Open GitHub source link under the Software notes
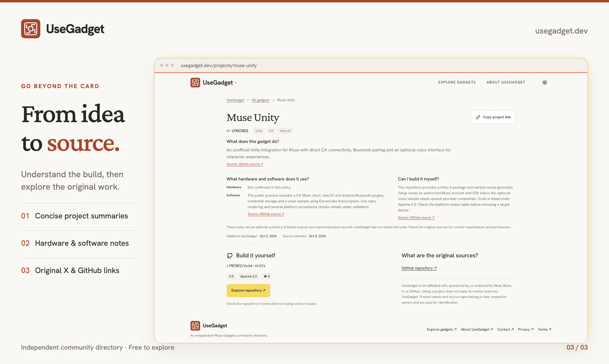Image resolution: width=609 pixels, height=364 pixels. pyautogui.click(x=266, y=214)
